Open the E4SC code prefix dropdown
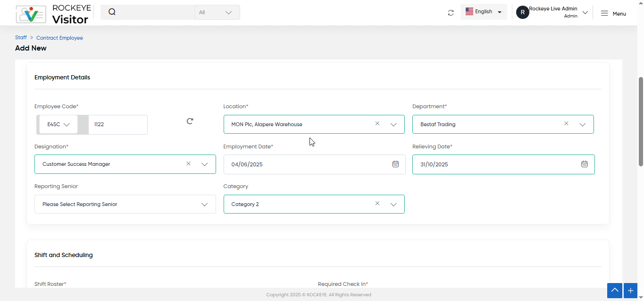The width and height of the screenshot is (644, 301). tap(59, 125)
